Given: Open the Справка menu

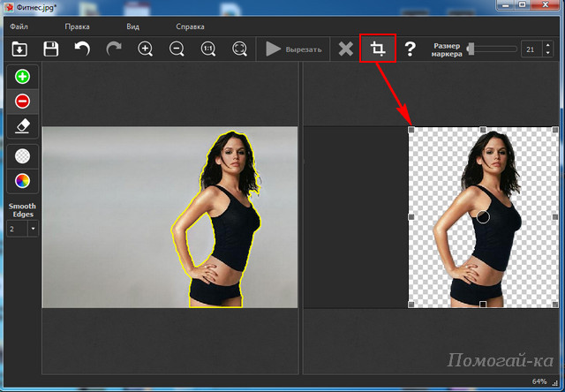Looking at the screenshot, I should pyautogui.click(x=191, y=26).
